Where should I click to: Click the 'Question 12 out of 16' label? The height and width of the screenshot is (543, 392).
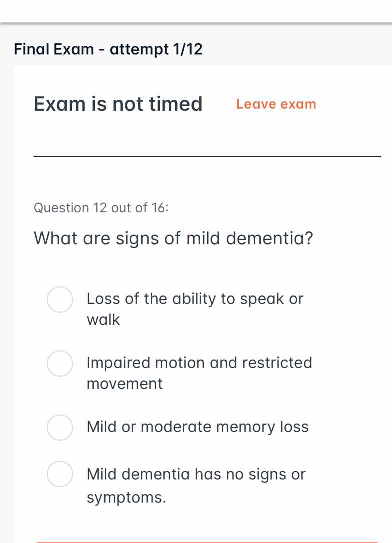[101, 208]
